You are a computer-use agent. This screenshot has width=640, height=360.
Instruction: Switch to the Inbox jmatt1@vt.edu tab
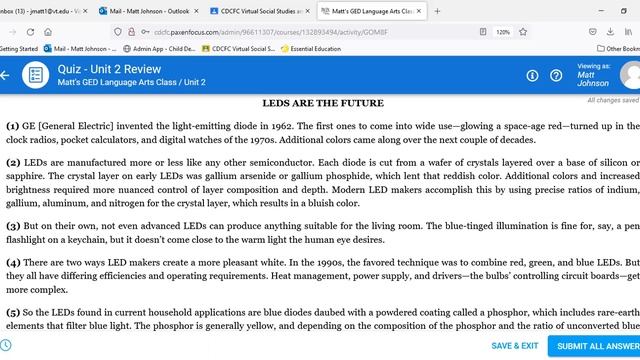40,11
